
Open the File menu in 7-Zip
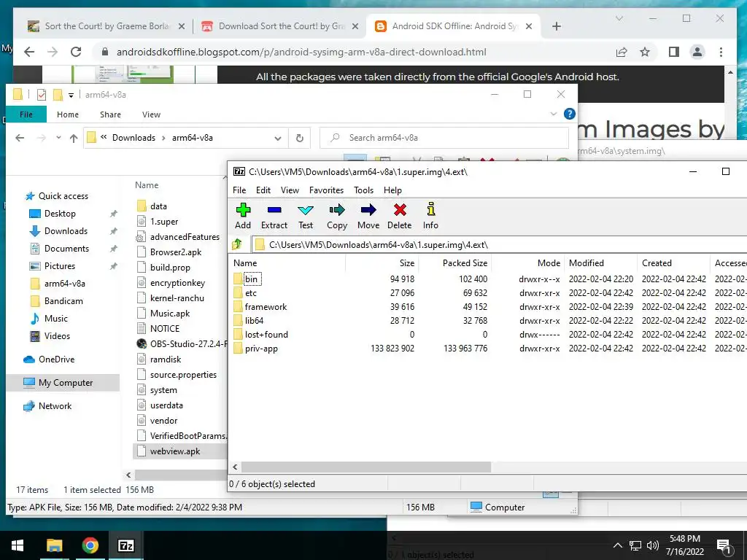(239, 190)
